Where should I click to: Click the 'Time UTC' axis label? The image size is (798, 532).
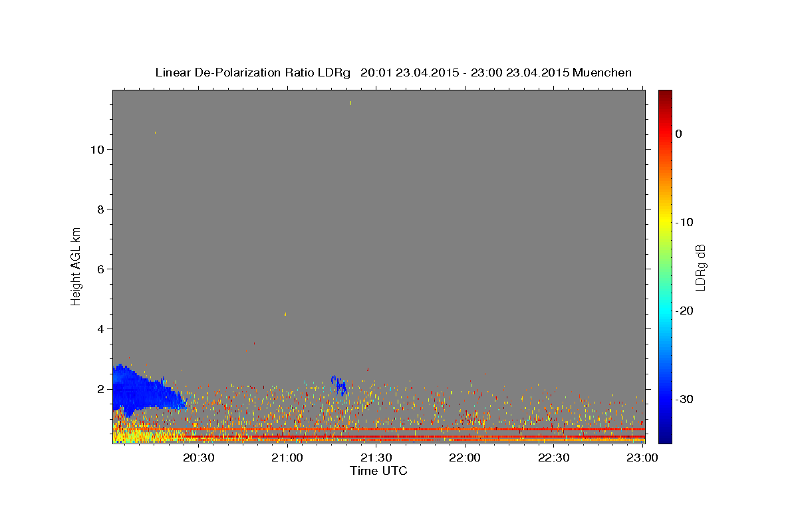coord(378,471)
